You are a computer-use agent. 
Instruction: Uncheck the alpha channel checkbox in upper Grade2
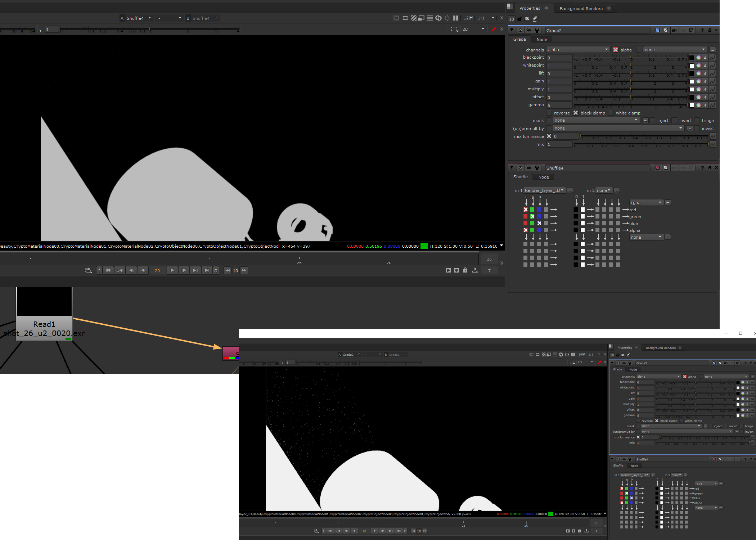(x=616, y=50)
